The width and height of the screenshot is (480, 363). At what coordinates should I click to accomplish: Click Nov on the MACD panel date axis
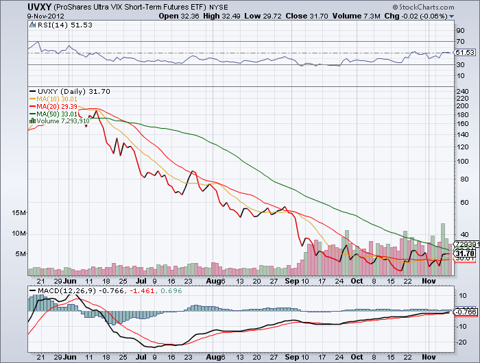click(x=429, y=357)
